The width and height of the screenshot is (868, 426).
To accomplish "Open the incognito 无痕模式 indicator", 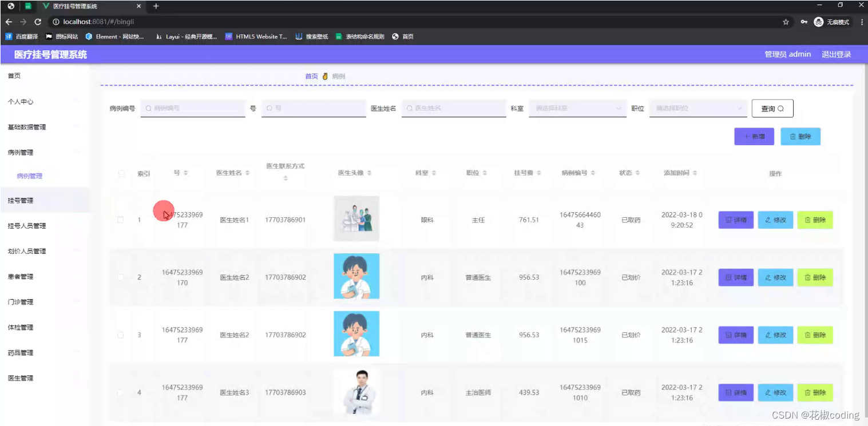I will point(832,22).
